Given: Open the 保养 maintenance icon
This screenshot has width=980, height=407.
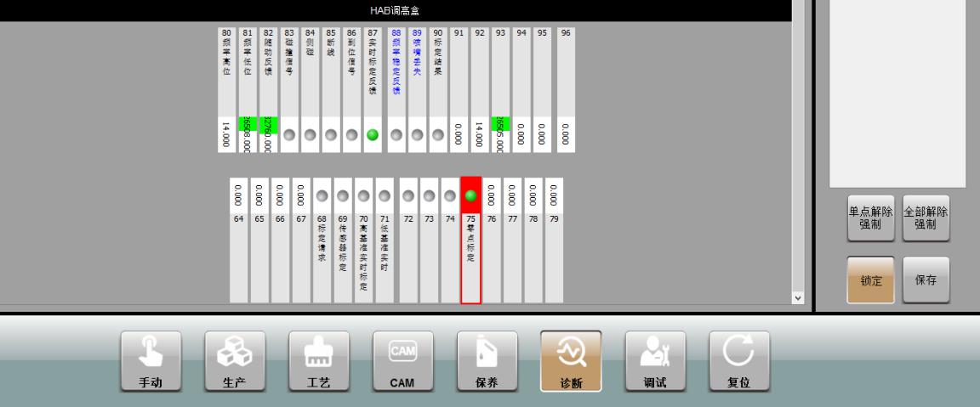Looking at the screenshot, I should 487,360.
